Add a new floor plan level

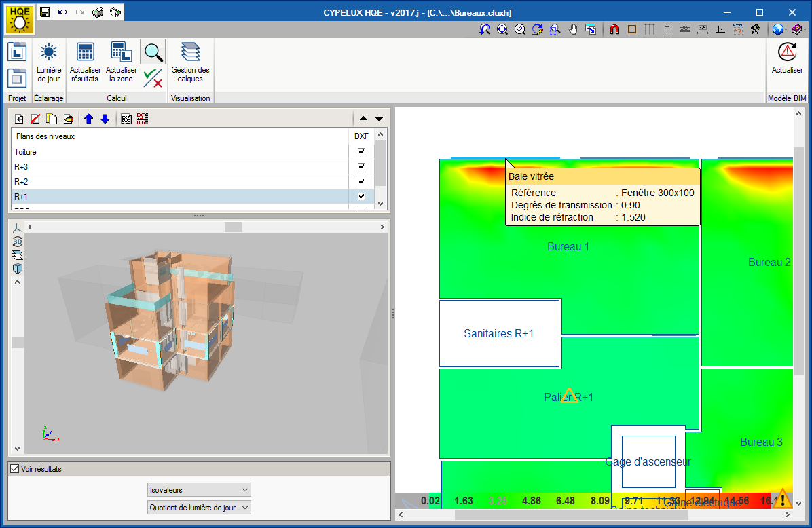coord(19,119)
